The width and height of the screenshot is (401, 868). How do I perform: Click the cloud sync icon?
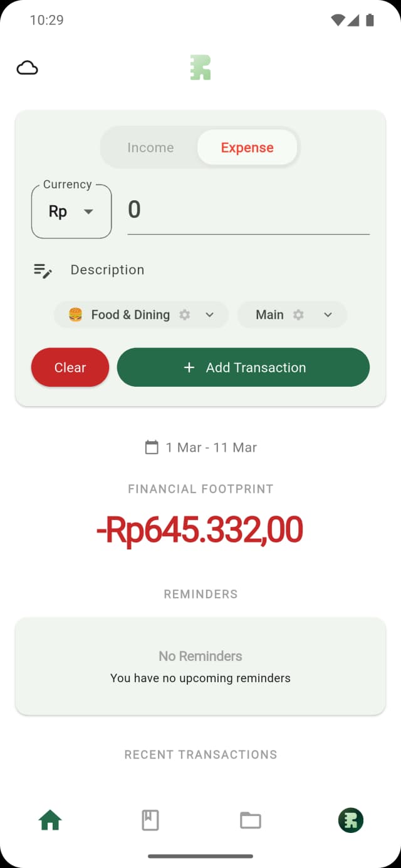[27, 67]
